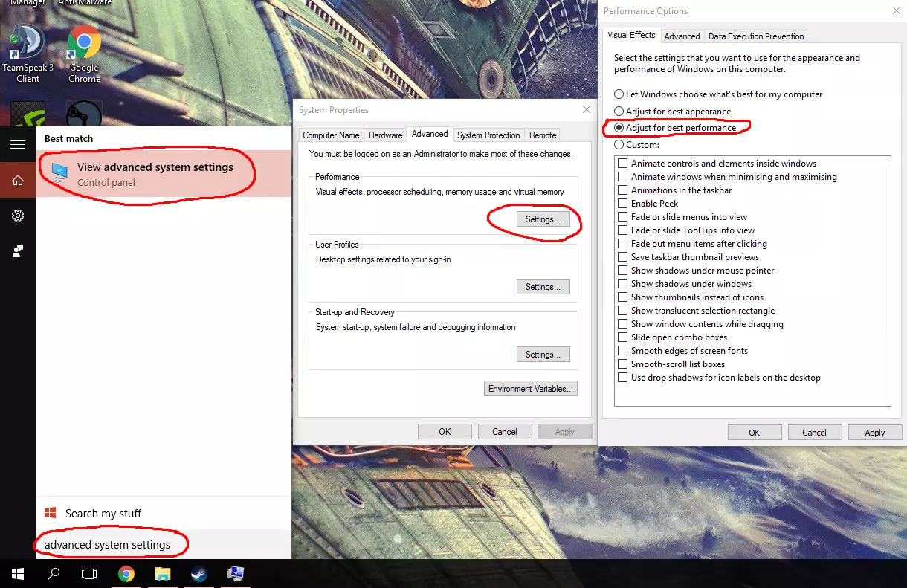Click the Performance Settings button

click(543, 219)
